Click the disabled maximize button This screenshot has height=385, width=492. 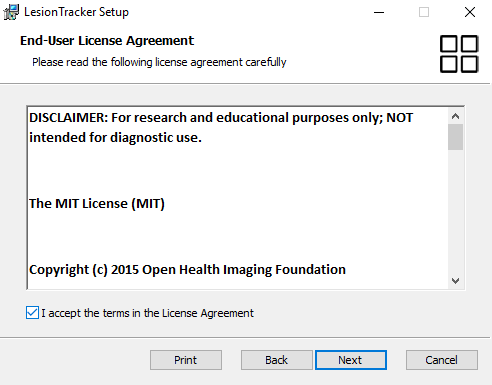(x=424, y=13)
